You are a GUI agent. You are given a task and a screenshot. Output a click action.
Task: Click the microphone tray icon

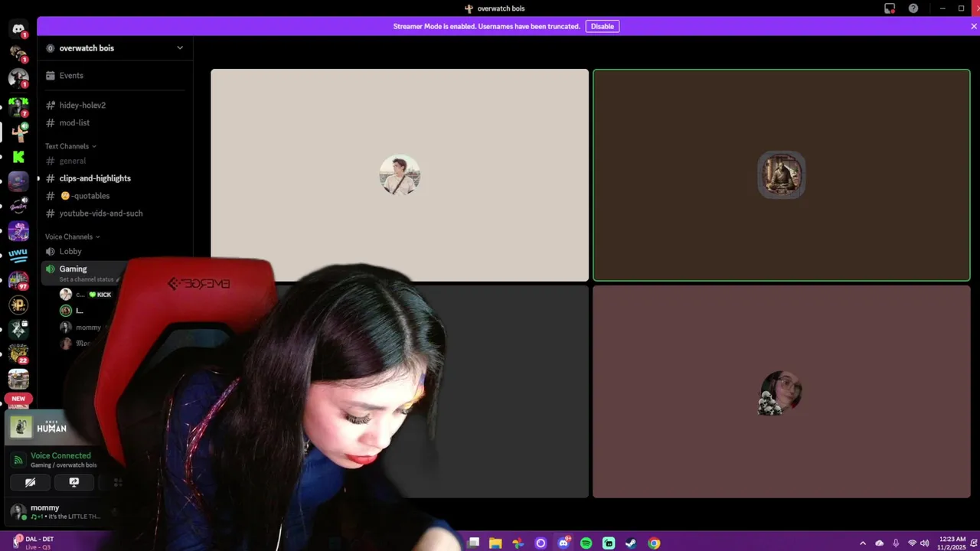tap(895, 543)
